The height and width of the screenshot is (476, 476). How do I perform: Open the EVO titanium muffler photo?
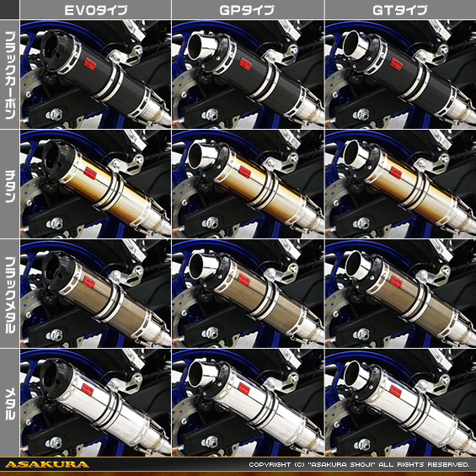[x=96, y=184]
